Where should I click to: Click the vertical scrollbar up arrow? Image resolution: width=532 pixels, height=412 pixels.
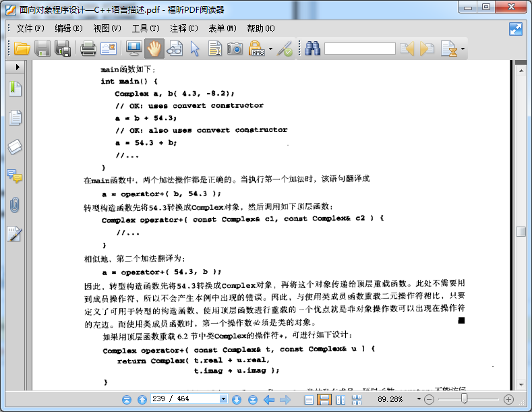(521, 71)
